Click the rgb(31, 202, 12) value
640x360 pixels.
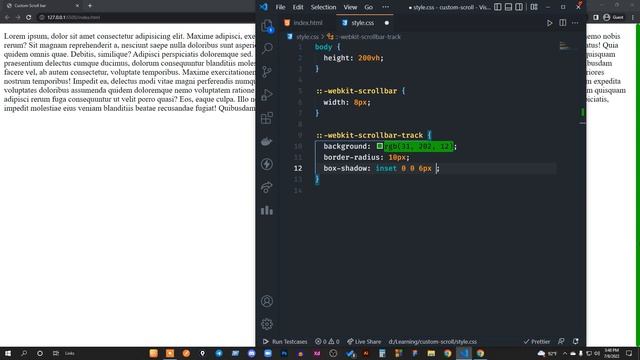[418, 146]
